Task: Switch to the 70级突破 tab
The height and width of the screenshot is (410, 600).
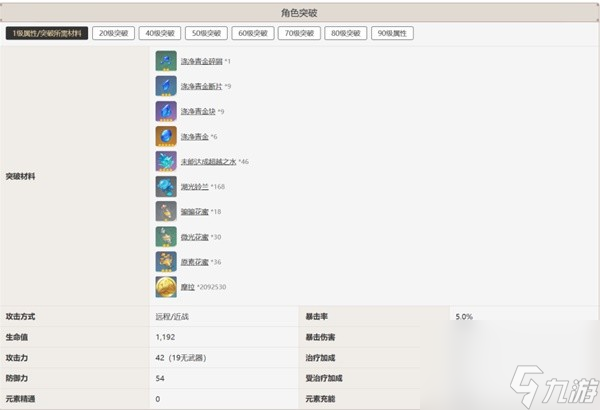Action: (x=299, y=33)
